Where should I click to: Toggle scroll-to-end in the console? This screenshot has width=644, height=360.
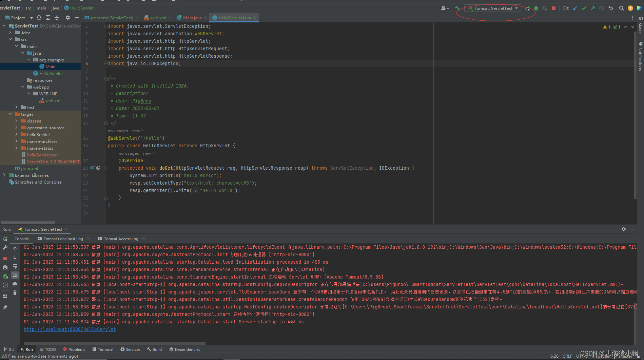pos(15,275)
